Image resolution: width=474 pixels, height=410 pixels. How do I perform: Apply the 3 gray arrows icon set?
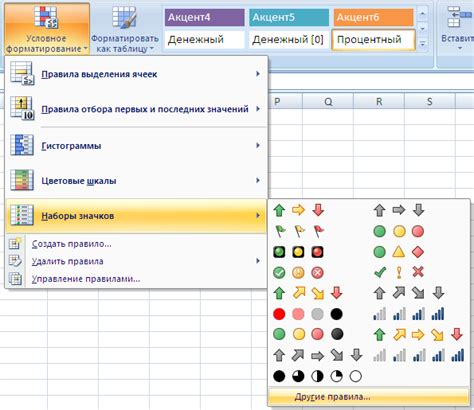399,210
